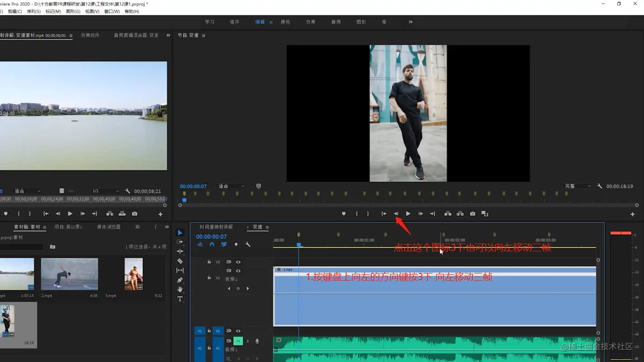
Task: Select the 2.mp4 thumbnail in the bin
Action: coord(69,274)
